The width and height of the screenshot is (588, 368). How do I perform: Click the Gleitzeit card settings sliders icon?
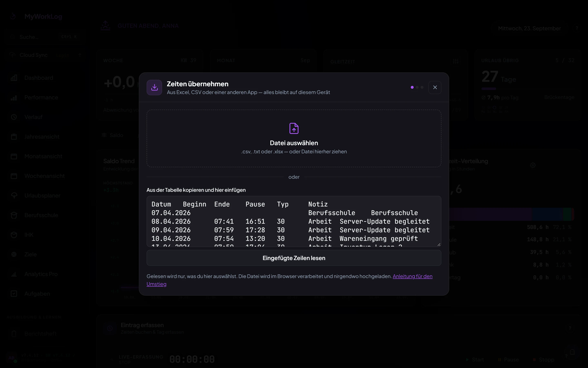click(x=455, y=61)
